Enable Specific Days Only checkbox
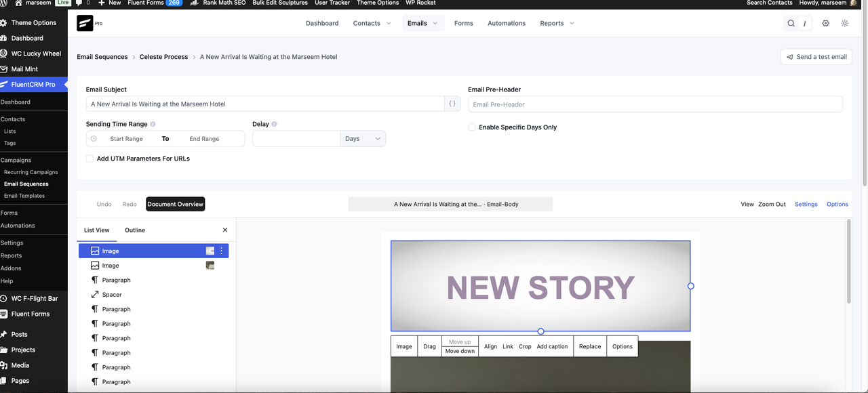This screenshot has width=868, height=393. 472,127
